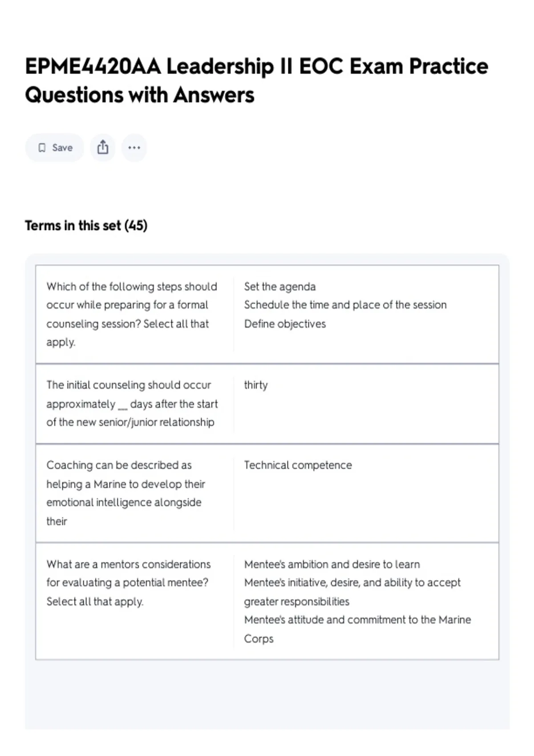This screenshot has width=534, height=756.
Task: Click the 'Set the agenda' answer line
Action: (x=280, y=287)
